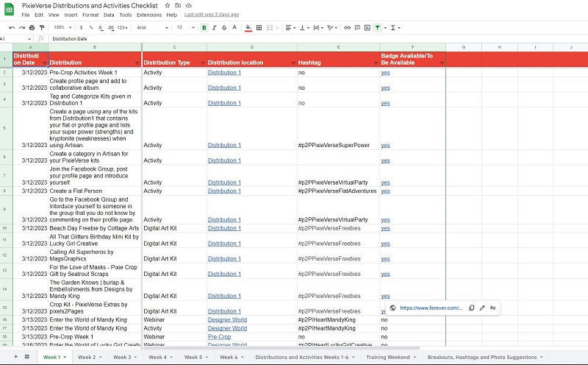Open the 'Pre-Crop' link in row 18
Screen dimensions: 588x365
[219, 337]
